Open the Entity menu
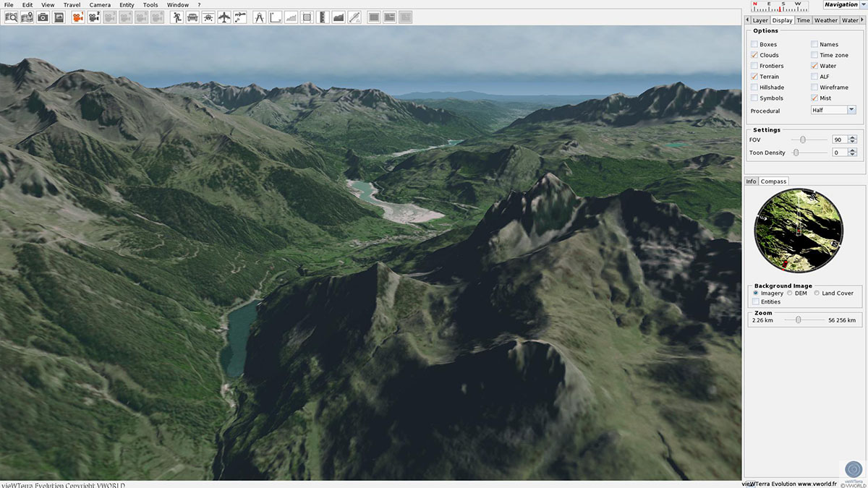 [127, 5]
